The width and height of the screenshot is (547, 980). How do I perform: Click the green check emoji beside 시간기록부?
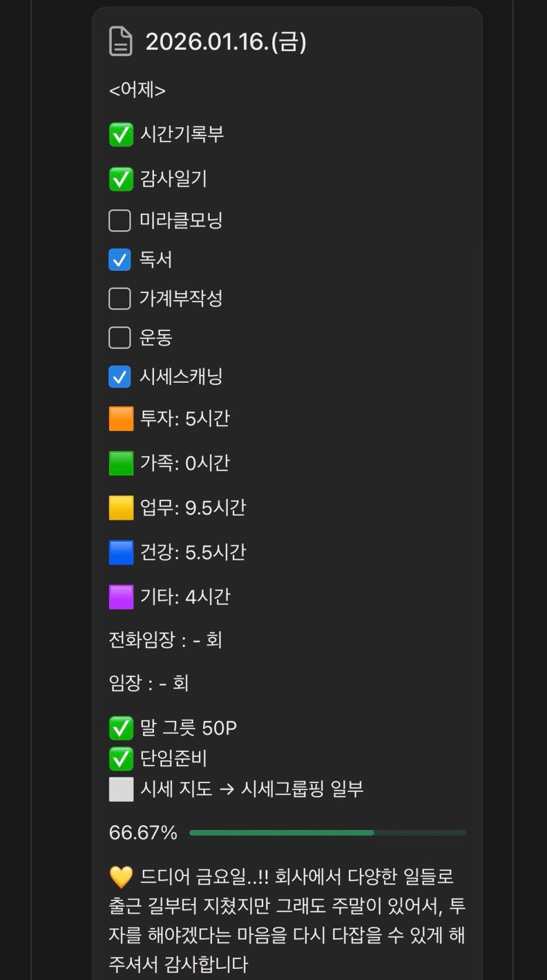coord(121,135)
